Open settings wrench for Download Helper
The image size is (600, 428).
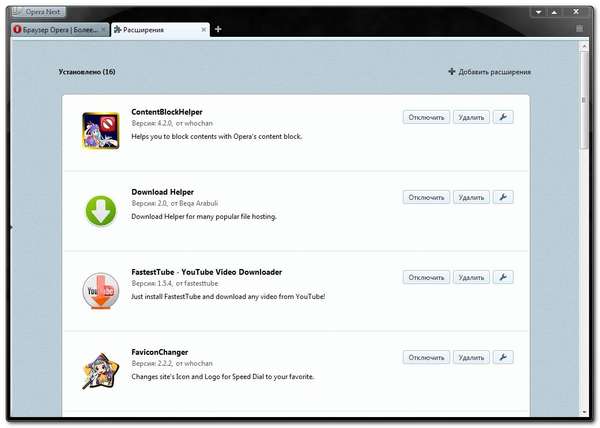point(503,197)
